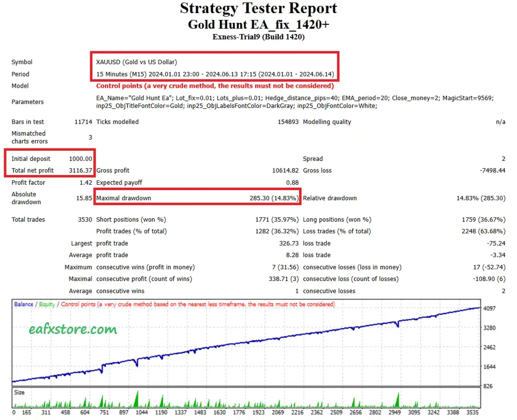The width and height of the screenshot is (517, 420).
Task: Click the Strategy Tester Report title
Action: coord(258,8)
